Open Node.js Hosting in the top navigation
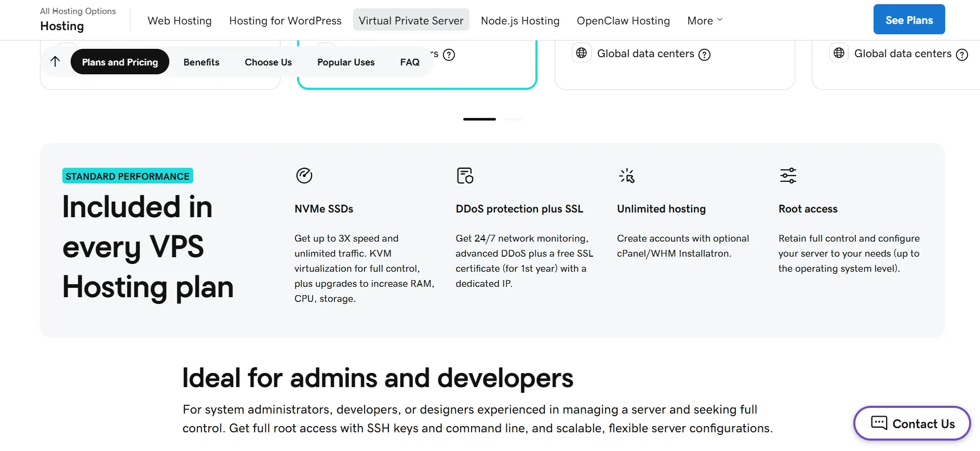 point(520,20)
